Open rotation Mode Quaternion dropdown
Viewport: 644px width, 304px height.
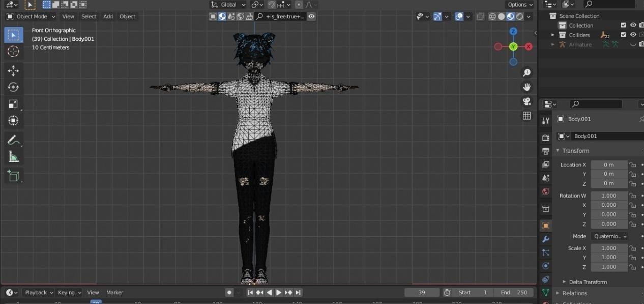pyautogui.click(x=609, y=236)
